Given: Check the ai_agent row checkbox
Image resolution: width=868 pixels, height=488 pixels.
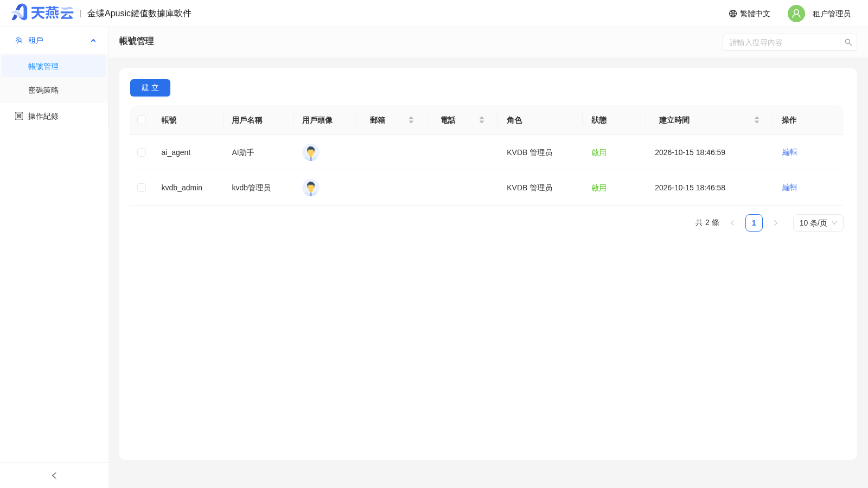Looking at the screenshot, I should (142, 152).
